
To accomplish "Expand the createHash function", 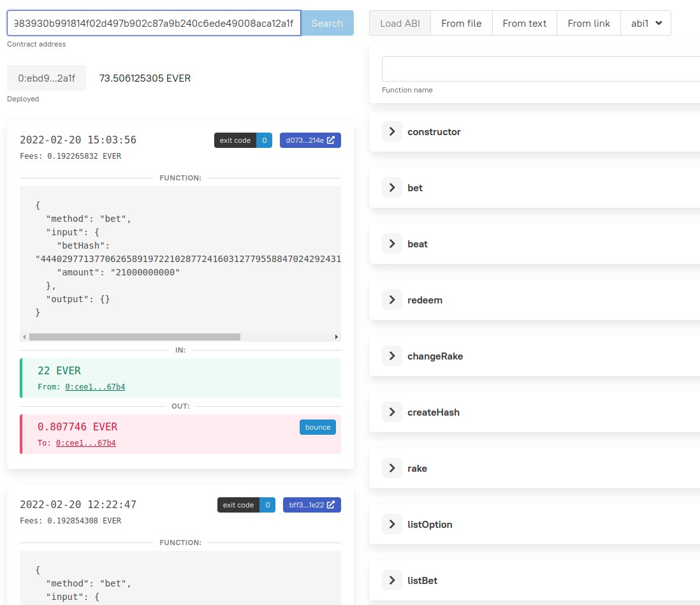I will pos(392,412).
